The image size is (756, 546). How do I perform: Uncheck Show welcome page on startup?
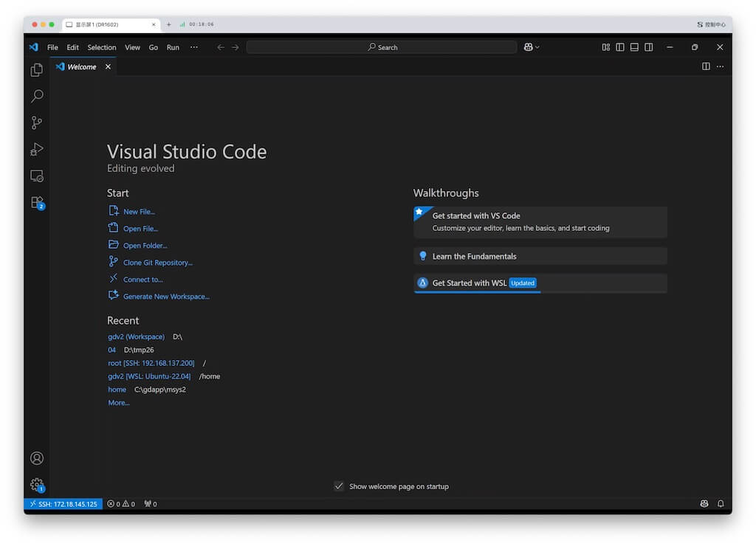pyautogui.click(x=339, y=485)
